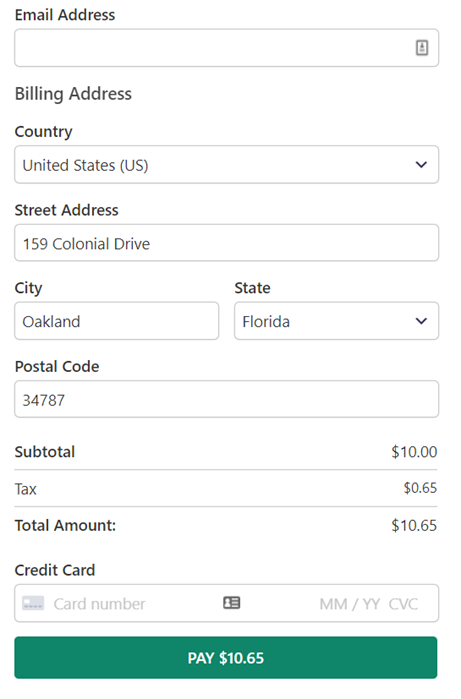This screenshot has height=699, width=461.
Task: Click the Postal Code field showing 34787
Action: (226, 399)
